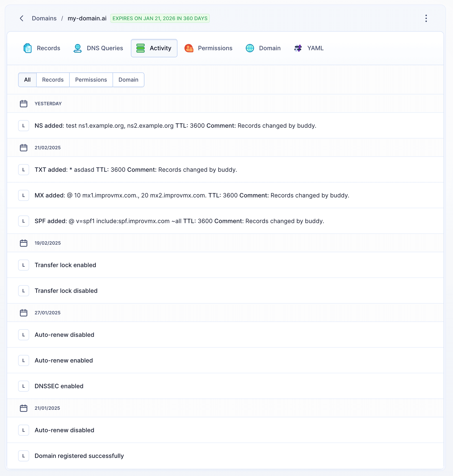Click the Permissions orange user icon
Viewport: 453px width, 476px height.
(x=189, y=48)
